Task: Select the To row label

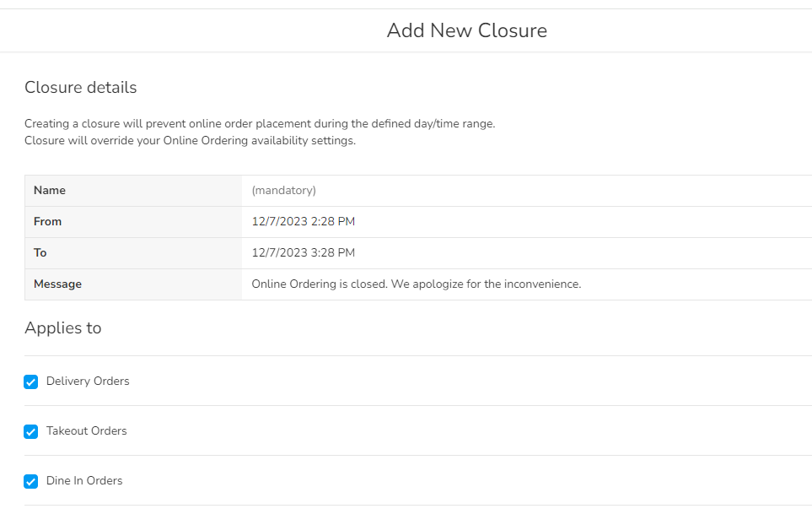Action: click(40, 253)
